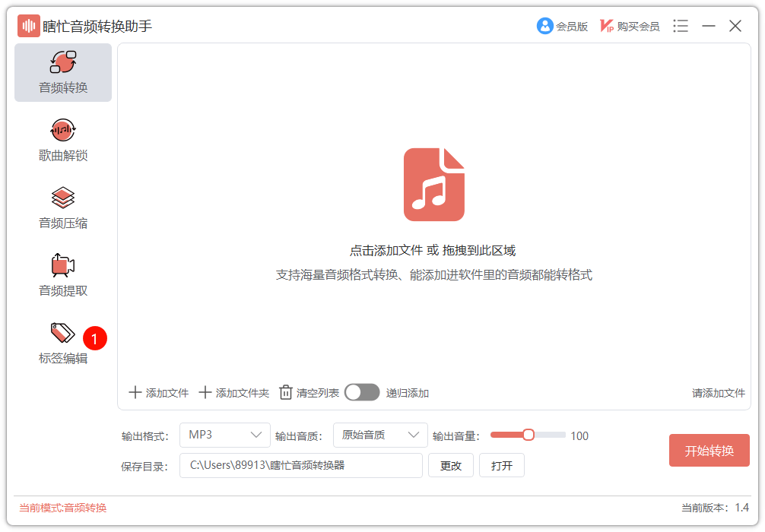The height and width of the screenshot is (532, 765).
Task: Click the 当前版本: 1.4 version text
Action: coord(716,508)
